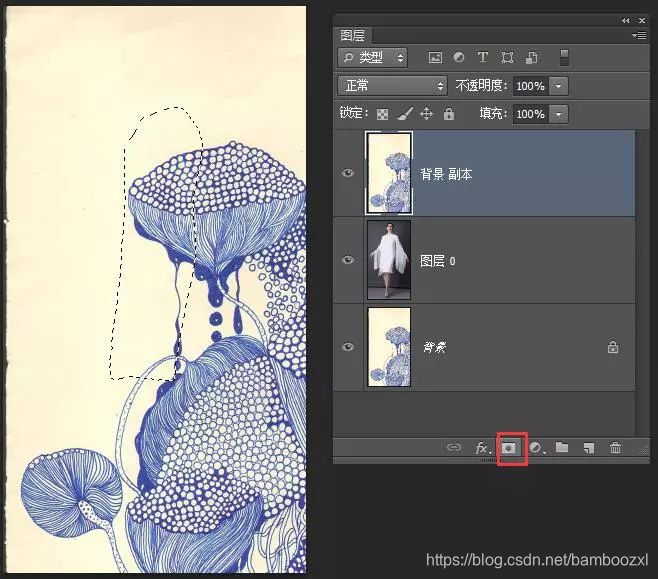This screenshot has width=658, height=579.
Task: Click the 图层 0 layer name
Action: click(438, 261)
